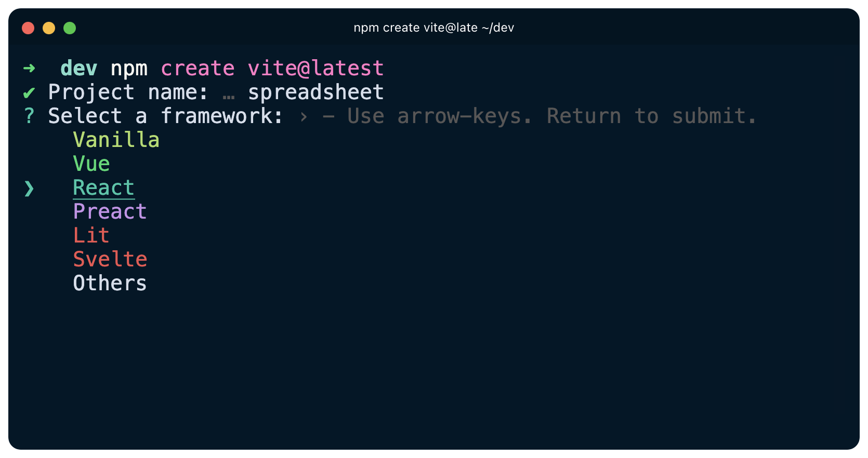This screenshot has height=458, width=868.
Task: Click the small arrow after 'framework:'
Action: pos(304,117)
